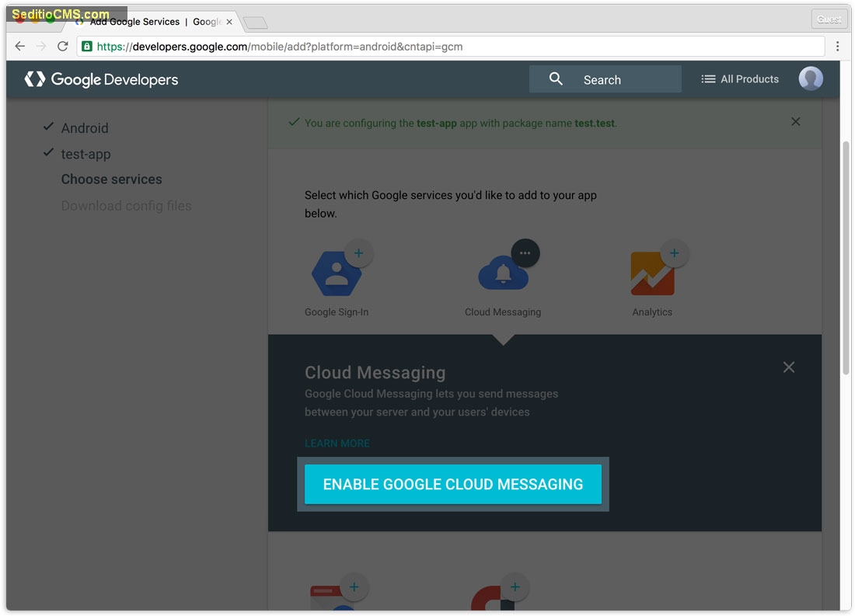
Task: Dismiss the green configuration banner
Action: click(796, 121)
